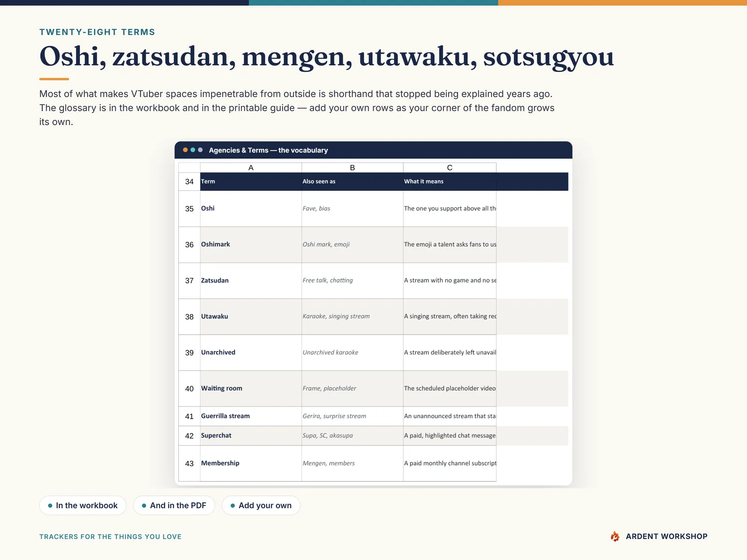Viewport: 747px width, 560px height.
Task: Click the 'Membership' term cell
Action: pyautogui.click(x=251, y=463)
